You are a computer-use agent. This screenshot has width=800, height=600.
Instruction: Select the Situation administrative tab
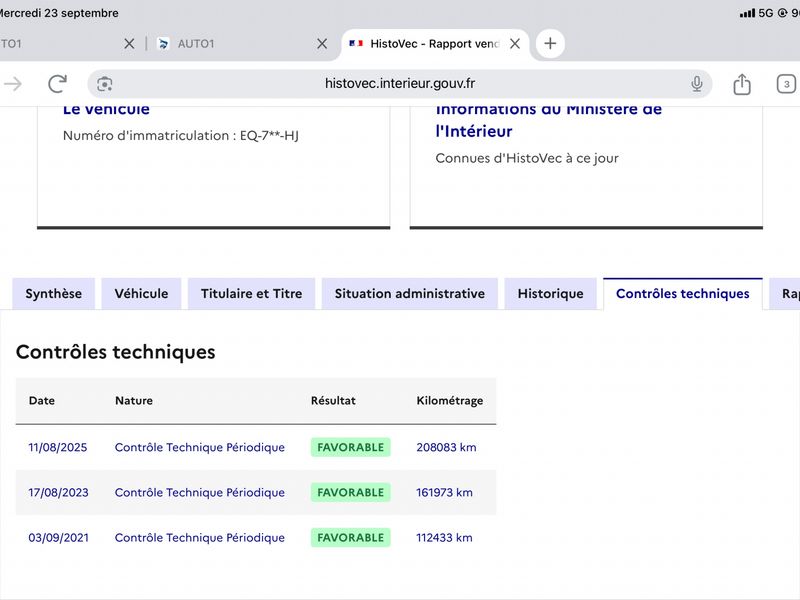410,294
